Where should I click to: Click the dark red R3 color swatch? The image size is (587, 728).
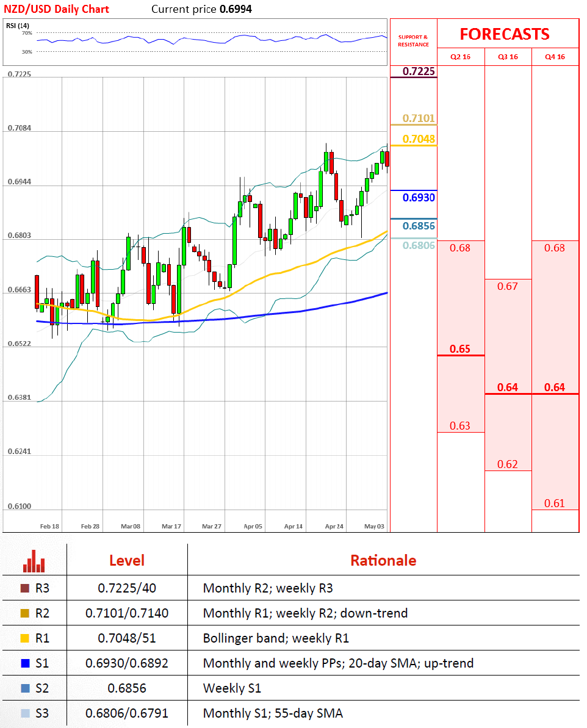25,589
